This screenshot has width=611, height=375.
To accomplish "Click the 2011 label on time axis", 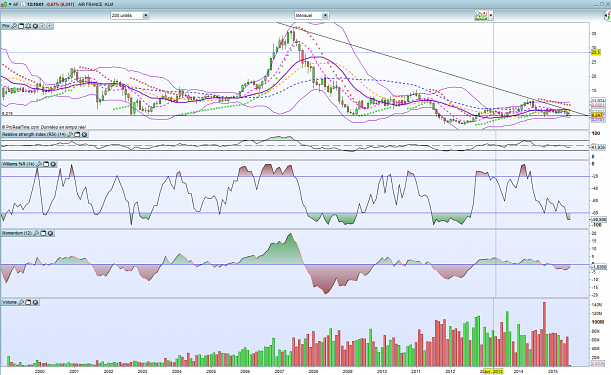I will 416,371.
